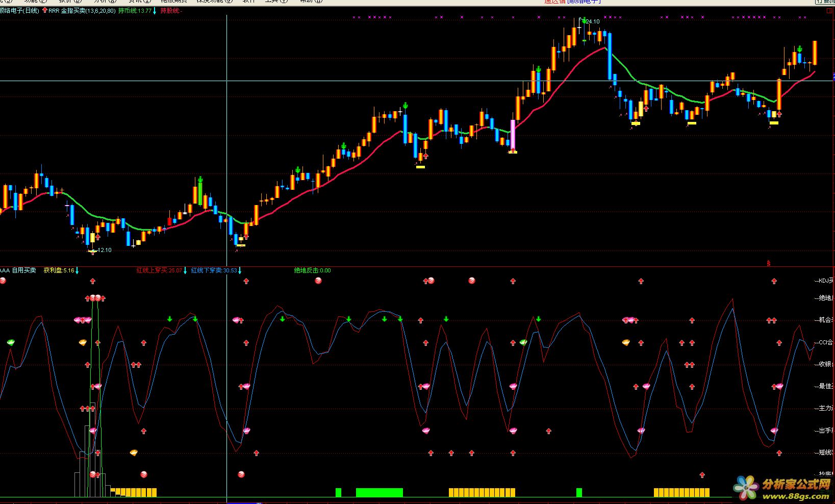Viewport: 835px width, 504px height.
Task: Click the 绝地 row label on right edge
Action: coord(823,297)
